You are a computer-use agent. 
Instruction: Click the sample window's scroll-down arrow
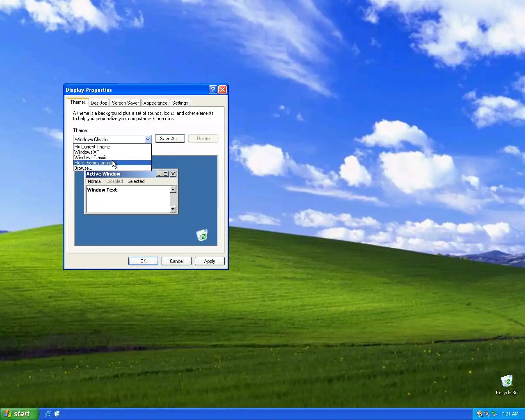click(173, 209)
